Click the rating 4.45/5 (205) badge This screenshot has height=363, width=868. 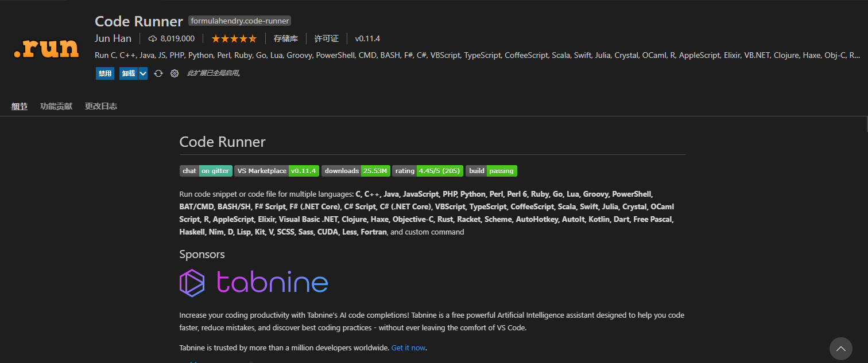(428, 171)
